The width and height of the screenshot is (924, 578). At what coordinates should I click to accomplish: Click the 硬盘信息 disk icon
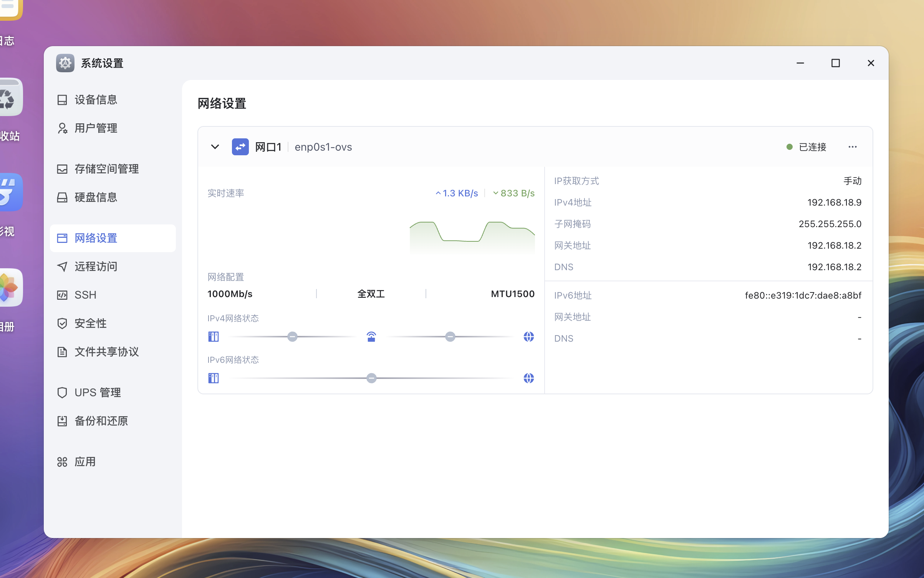click(x=62, y=198)
